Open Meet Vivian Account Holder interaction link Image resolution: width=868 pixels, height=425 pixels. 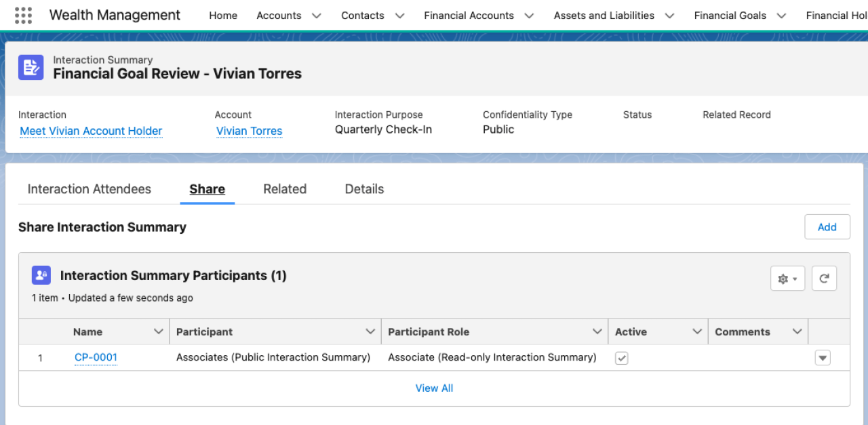tap(91, 131)
